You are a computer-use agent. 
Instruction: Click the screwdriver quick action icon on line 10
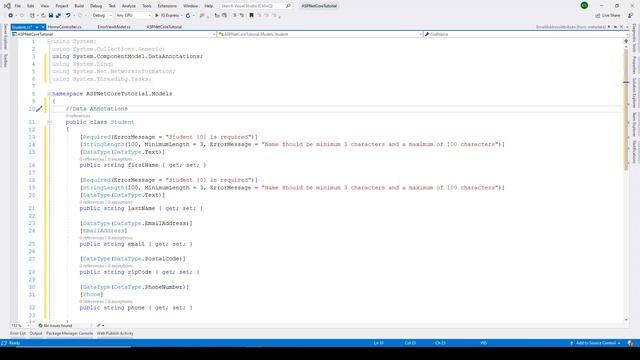(39, 109)
